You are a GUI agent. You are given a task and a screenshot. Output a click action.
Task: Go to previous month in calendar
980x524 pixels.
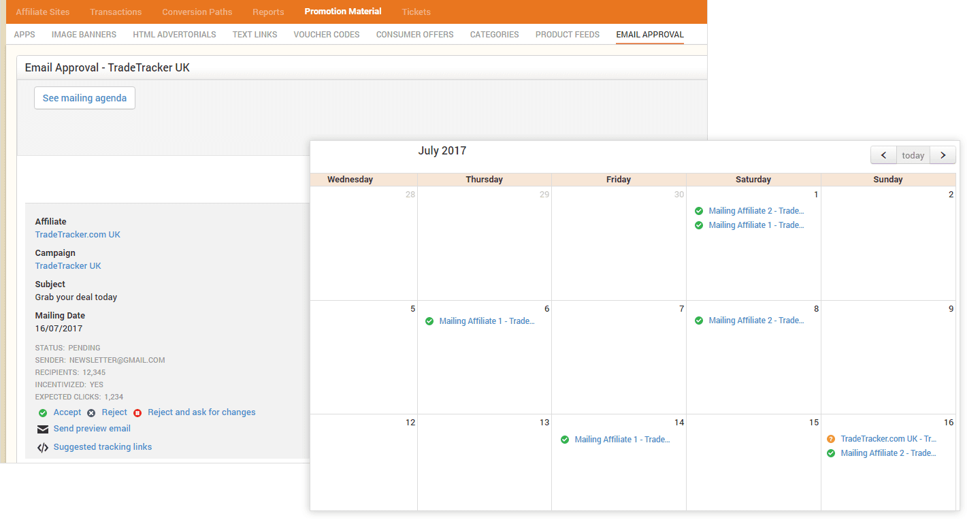point(883,155)
